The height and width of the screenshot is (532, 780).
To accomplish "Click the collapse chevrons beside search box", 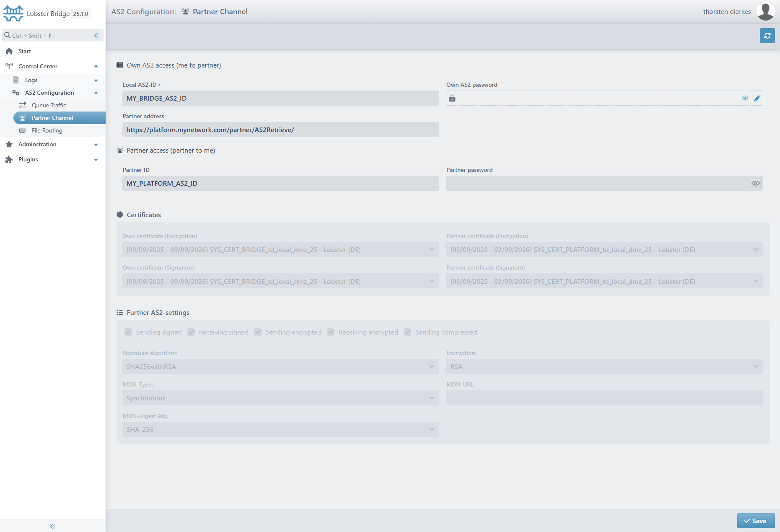I will 96,35.
